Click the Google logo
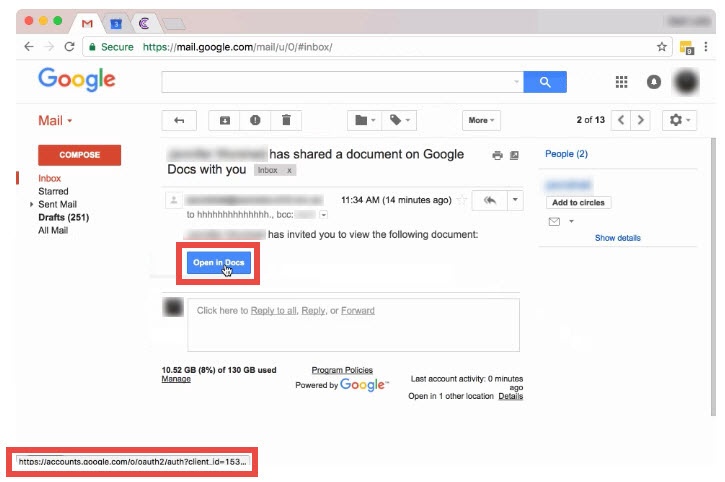Viewport: 725px width, 482px height. click(77, 80)
